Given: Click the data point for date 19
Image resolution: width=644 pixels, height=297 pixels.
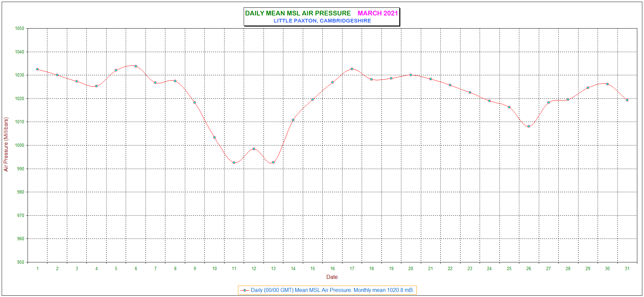Looking at the screenshot, I should coord(391,78).
